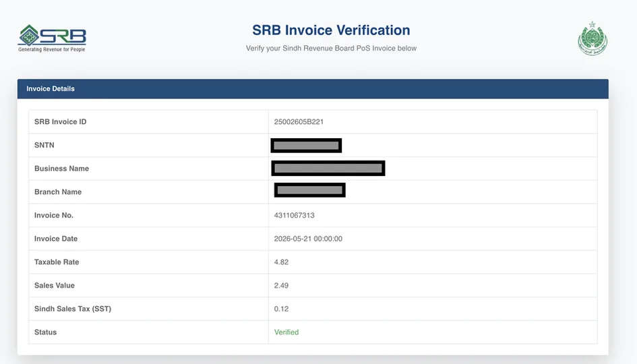Click Generating Revenue for People tagline
This screenshot has width=637, height=364.
coord(52,50)
